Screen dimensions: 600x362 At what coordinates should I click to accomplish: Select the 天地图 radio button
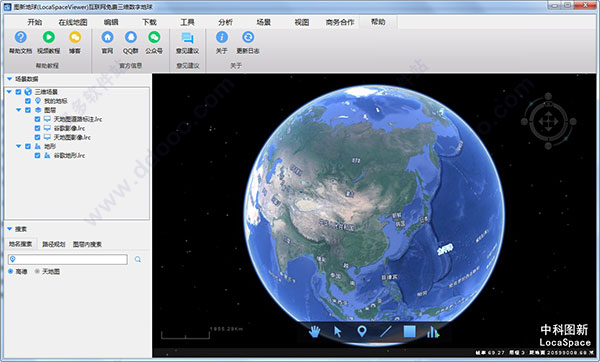click(x=37, y=271)
